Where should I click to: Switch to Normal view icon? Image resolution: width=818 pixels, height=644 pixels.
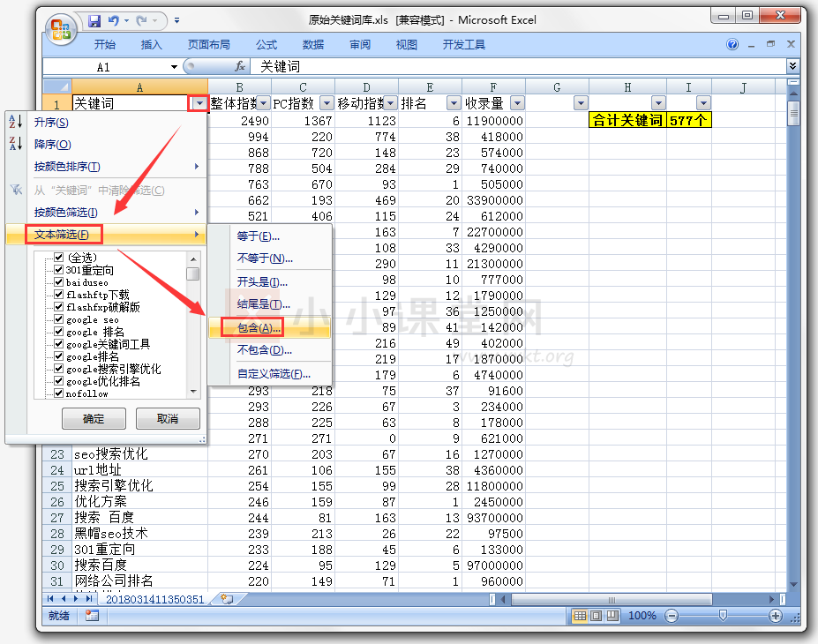[580, 616]
